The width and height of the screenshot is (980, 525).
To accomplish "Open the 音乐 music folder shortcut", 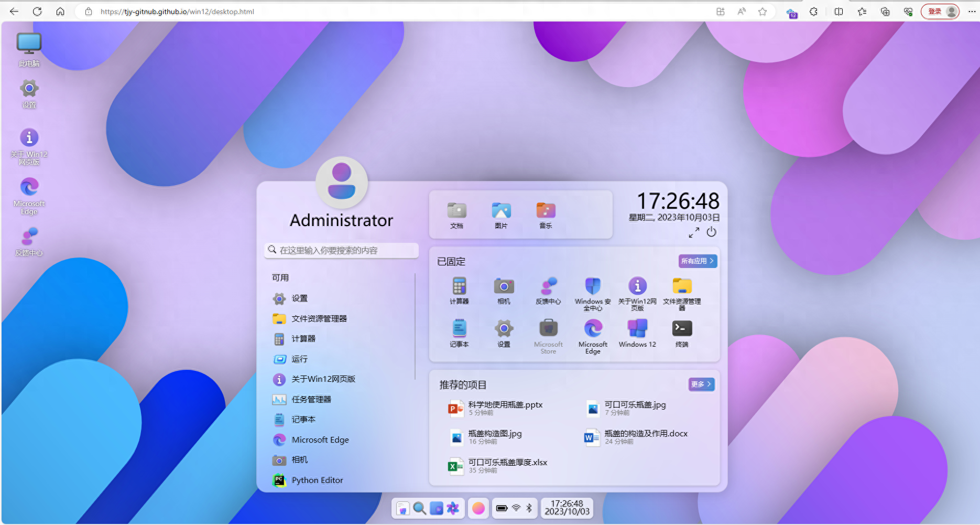I will click(x=546, y=216).
